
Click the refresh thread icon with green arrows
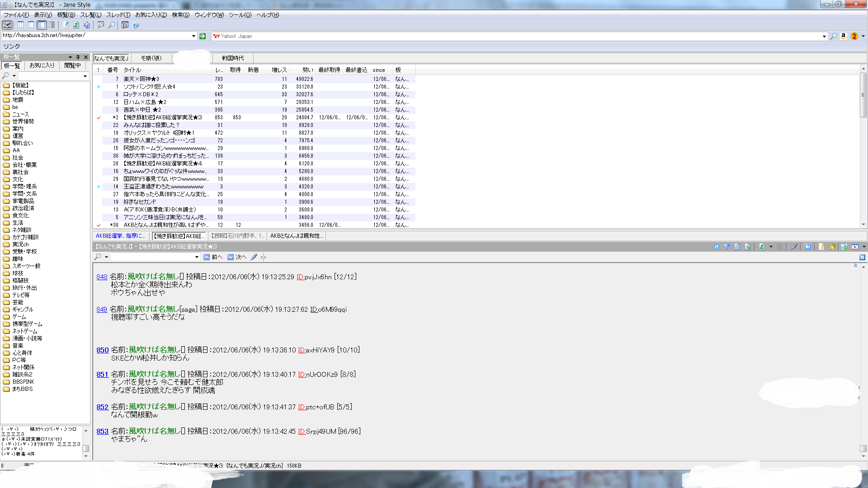[x=762, y=247]
